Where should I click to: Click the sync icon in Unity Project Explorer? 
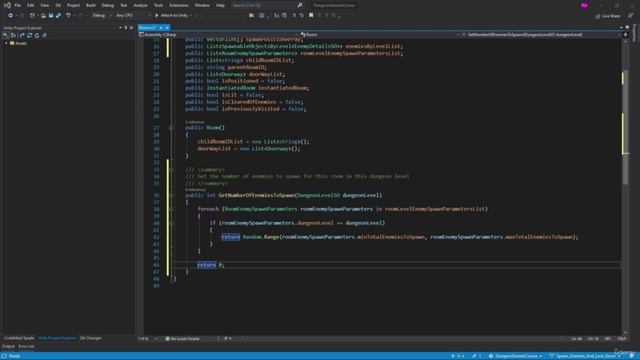(x=29, y=36)
